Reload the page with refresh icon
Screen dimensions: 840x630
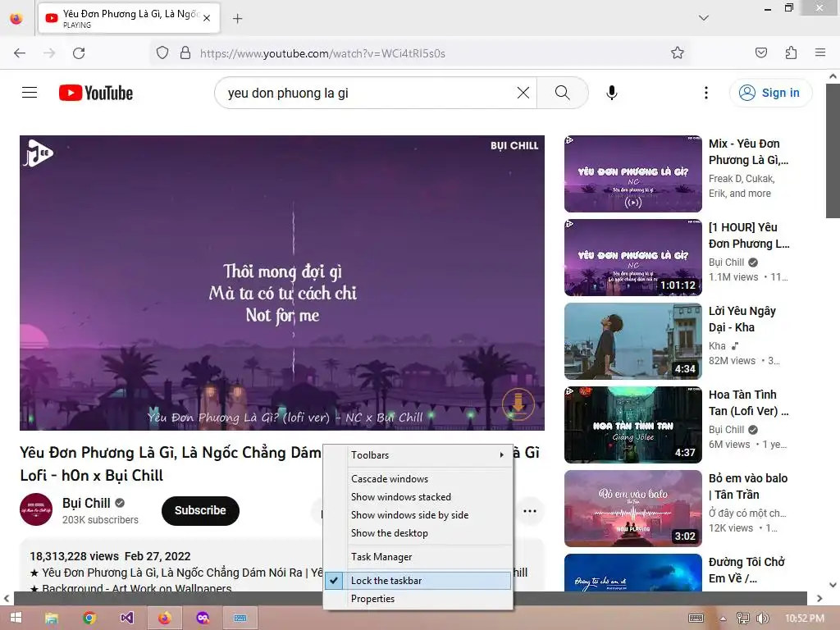tap(79, 53)
